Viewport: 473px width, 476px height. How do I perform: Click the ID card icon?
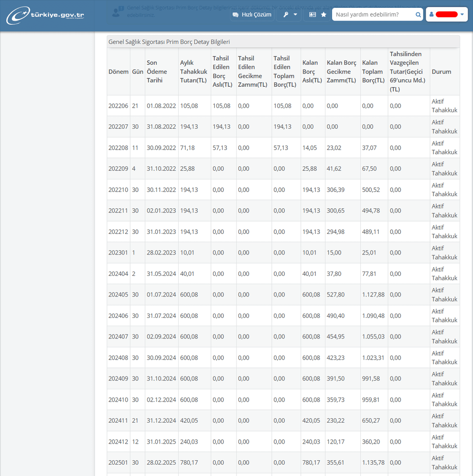pyautogui.click(x=312, y=14)
